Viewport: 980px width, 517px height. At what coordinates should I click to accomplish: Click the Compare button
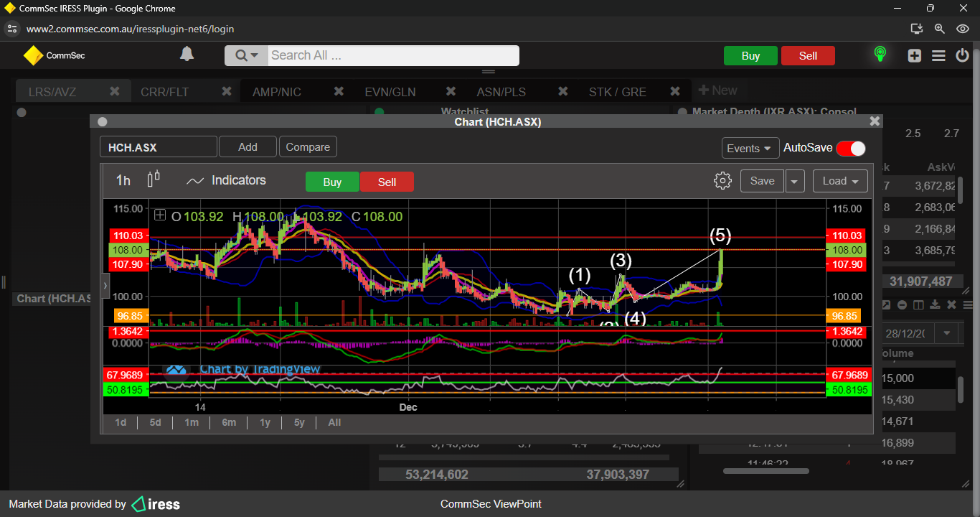(308, 146)
